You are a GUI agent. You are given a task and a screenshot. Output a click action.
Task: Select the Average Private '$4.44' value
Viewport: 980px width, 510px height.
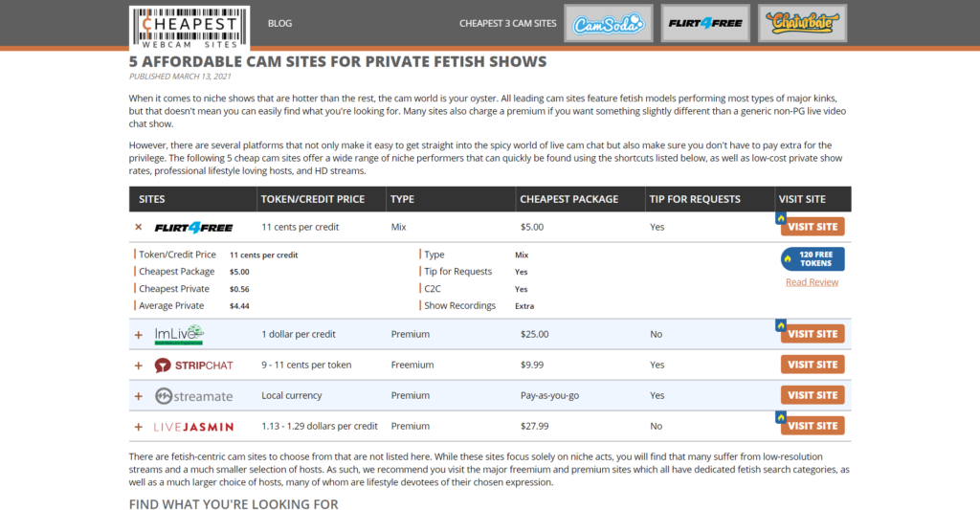pyautogui.click(x=239, y=305)
